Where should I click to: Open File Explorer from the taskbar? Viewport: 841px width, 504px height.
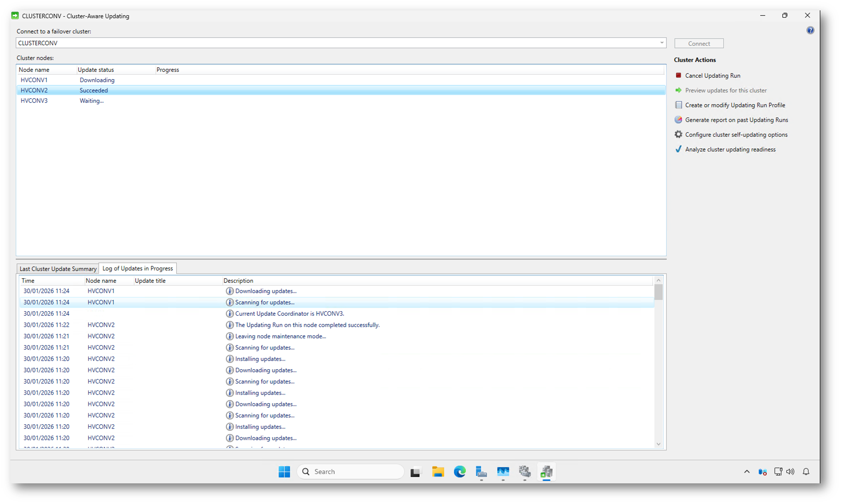click(437, 472)
